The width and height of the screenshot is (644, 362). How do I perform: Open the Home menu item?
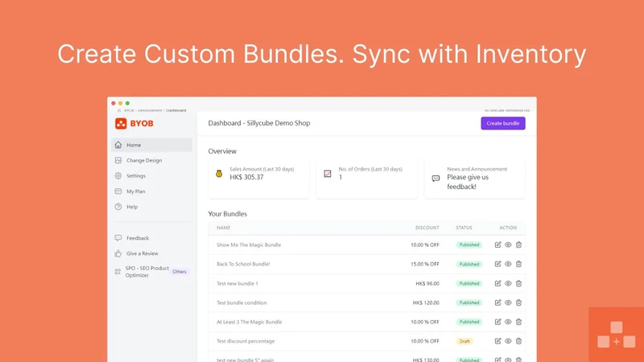tap(151, 145)
